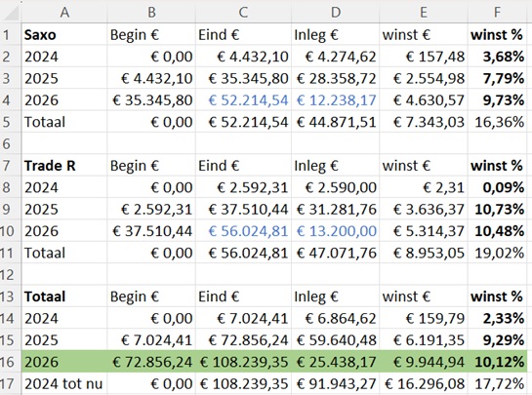Viewport: 532px width, 395px height.
Task: Click cell € 3.636,37 in row 9
Action: pyautogui.click(x=424, y=209)
